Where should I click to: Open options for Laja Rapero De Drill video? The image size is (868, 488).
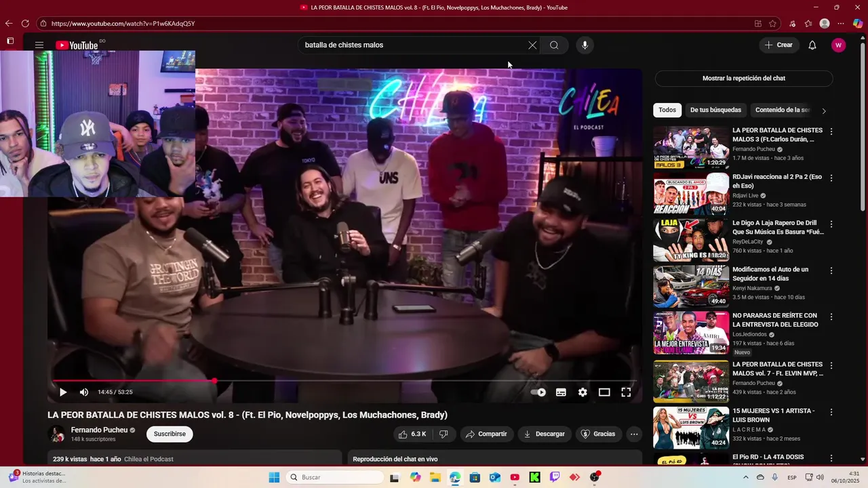pos(831,224)
